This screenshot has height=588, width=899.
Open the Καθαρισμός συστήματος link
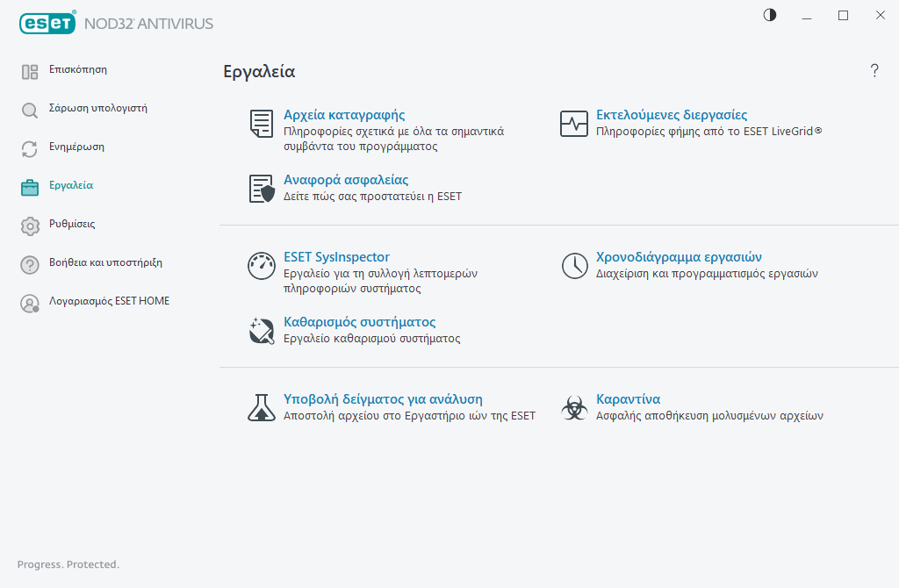[x=359, y=322]
